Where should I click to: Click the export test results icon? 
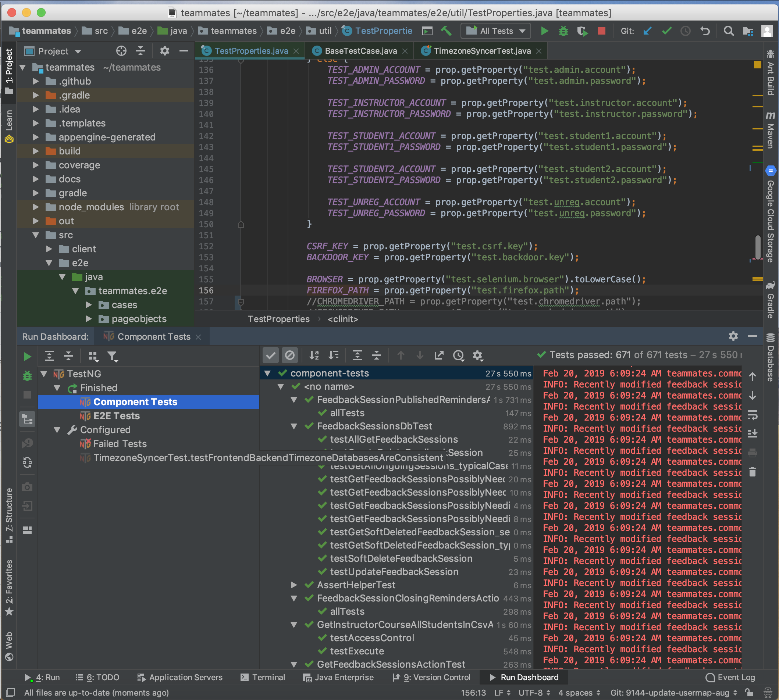click(439, 355)
